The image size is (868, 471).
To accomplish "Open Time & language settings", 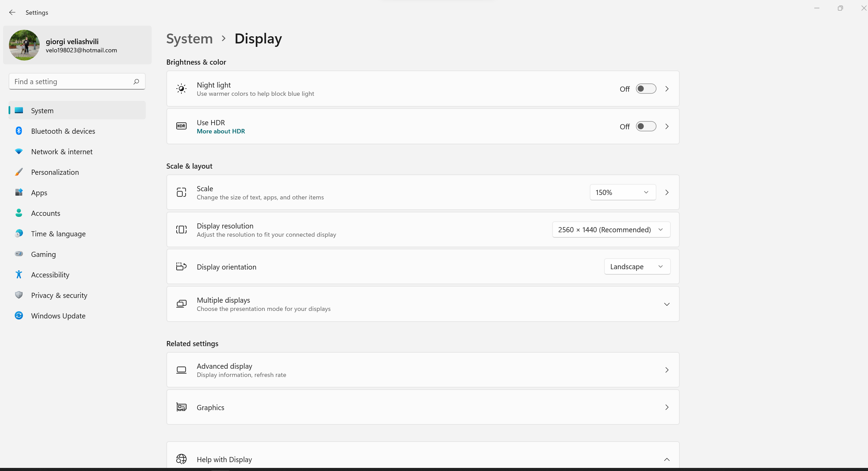I will (58, 234).
